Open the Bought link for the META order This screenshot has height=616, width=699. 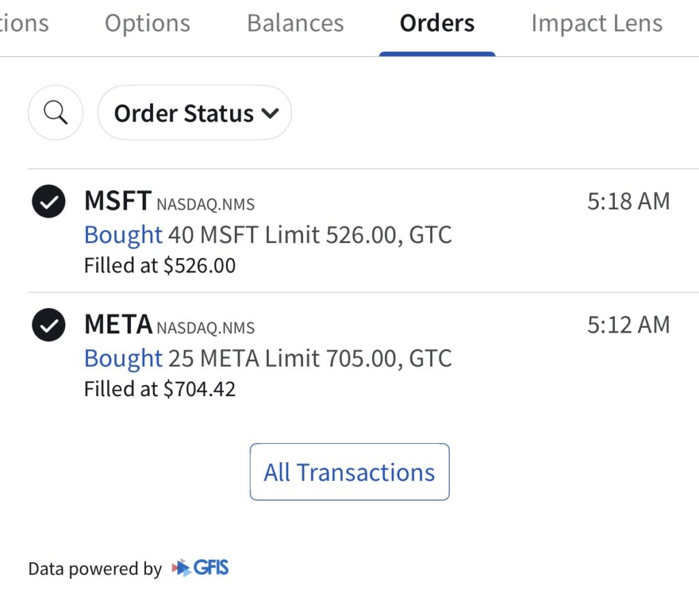click(x=123, y=358)
